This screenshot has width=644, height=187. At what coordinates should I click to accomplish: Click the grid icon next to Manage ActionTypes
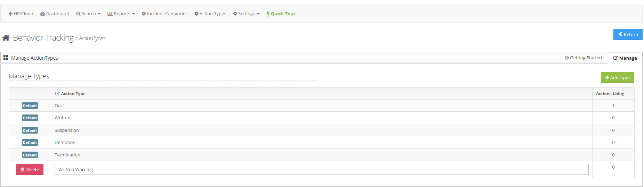[6, 58]
